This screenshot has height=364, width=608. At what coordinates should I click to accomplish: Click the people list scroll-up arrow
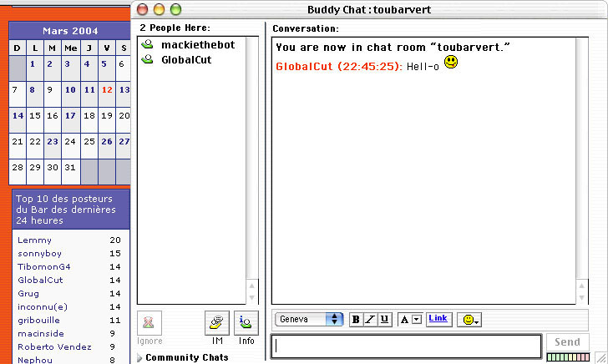point(252,286)
